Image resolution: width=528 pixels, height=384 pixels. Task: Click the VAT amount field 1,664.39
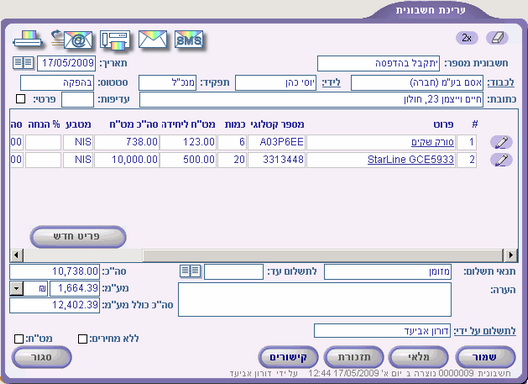click(75, 289)
